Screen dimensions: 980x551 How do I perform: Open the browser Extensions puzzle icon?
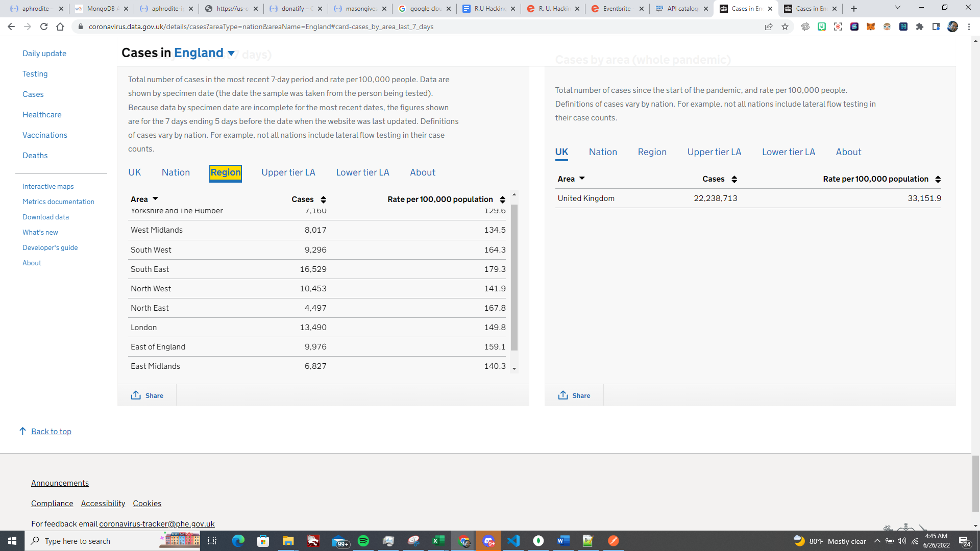(920, 27)
